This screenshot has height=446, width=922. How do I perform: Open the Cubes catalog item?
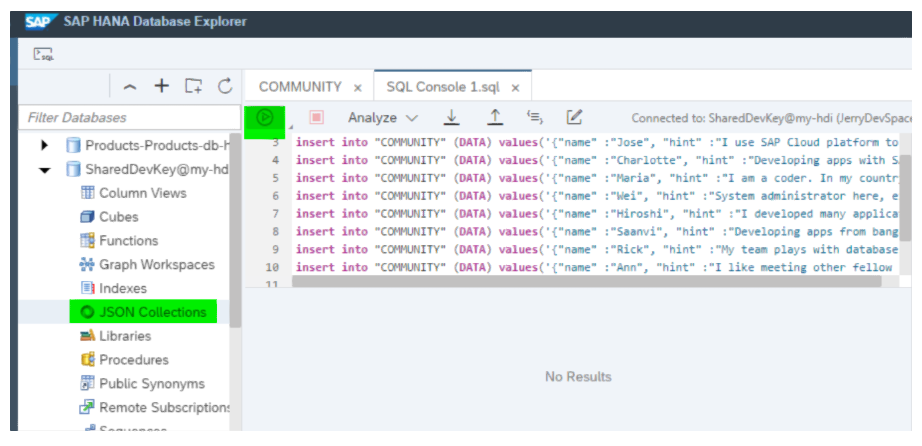tap(119, 217)
